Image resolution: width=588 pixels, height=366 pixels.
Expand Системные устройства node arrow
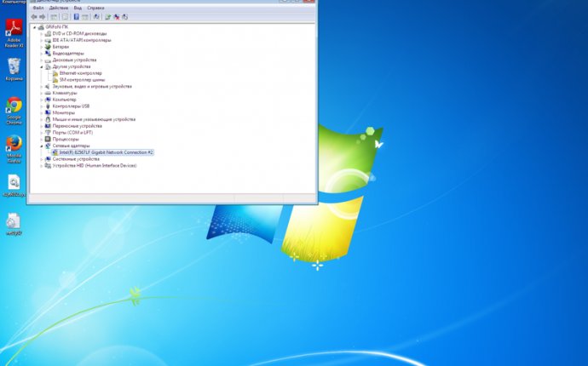tap(41, 159)
